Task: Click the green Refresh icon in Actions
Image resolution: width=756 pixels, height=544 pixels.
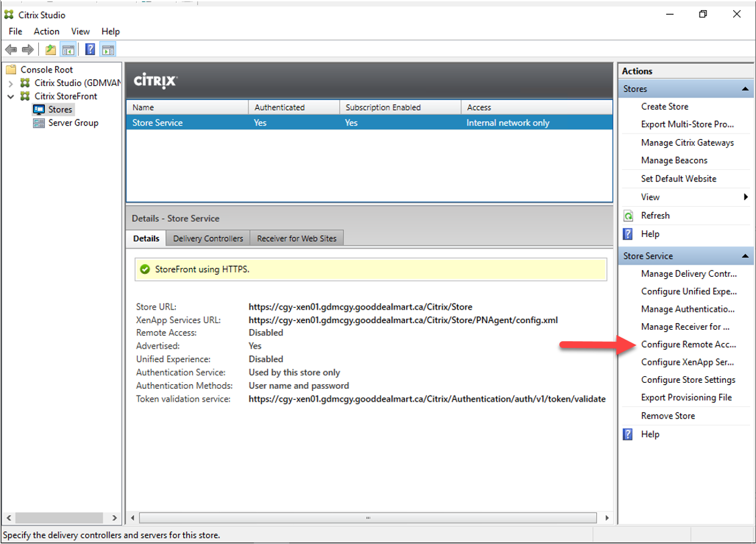Action: click(628, 216)
